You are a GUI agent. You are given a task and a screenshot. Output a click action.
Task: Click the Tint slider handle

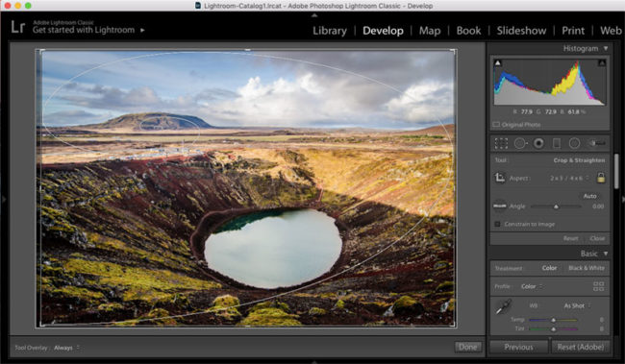(553, 329)
